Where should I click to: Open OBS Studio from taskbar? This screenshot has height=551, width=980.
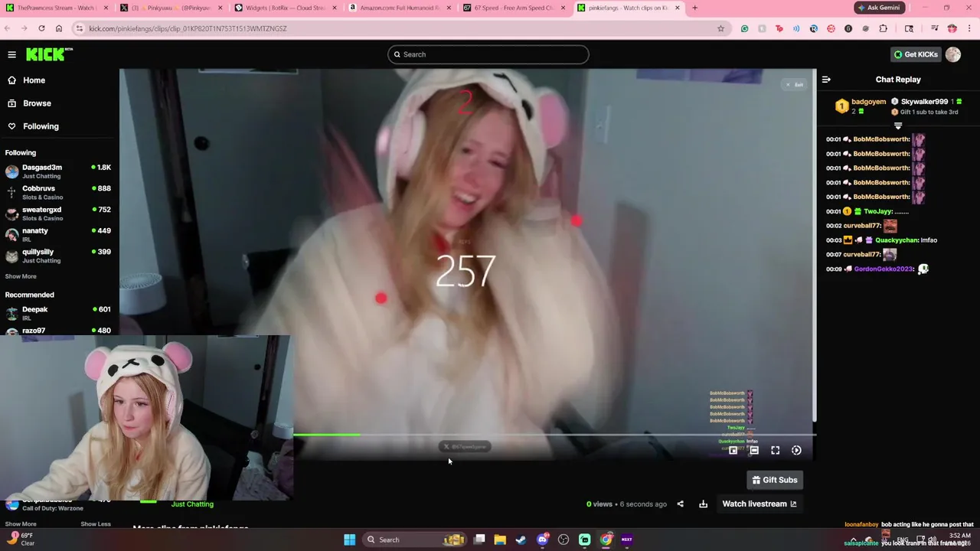click(563, 540)
